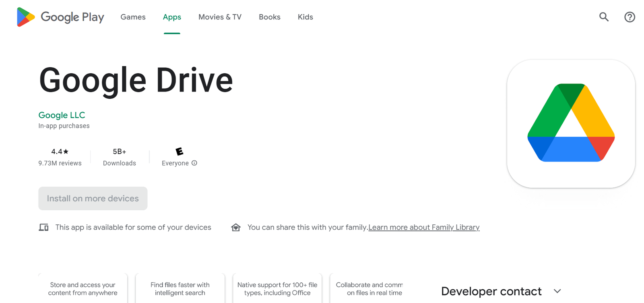Click the content rating info icon
The height and width of the screenshot is (303, 644).
pos(194,163)
